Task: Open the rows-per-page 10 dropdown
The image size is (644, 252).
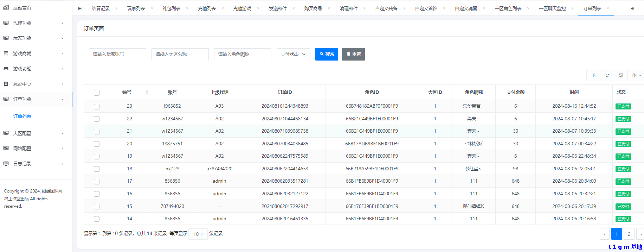Action: [x=198, y=234]
